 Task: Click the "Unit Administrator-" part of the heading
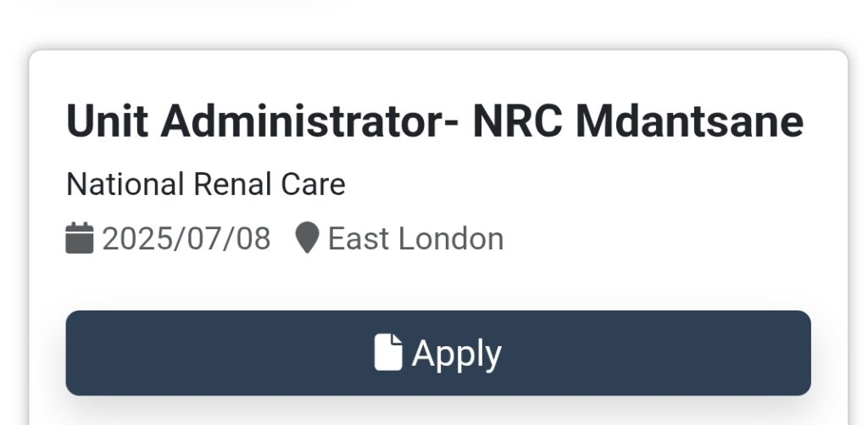(263, 121)
